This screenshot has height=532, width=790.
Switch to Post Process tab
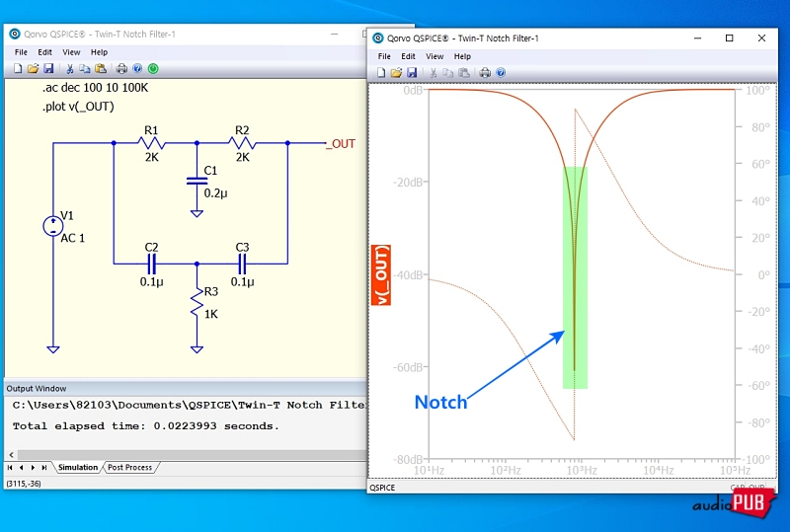point(130,467)
